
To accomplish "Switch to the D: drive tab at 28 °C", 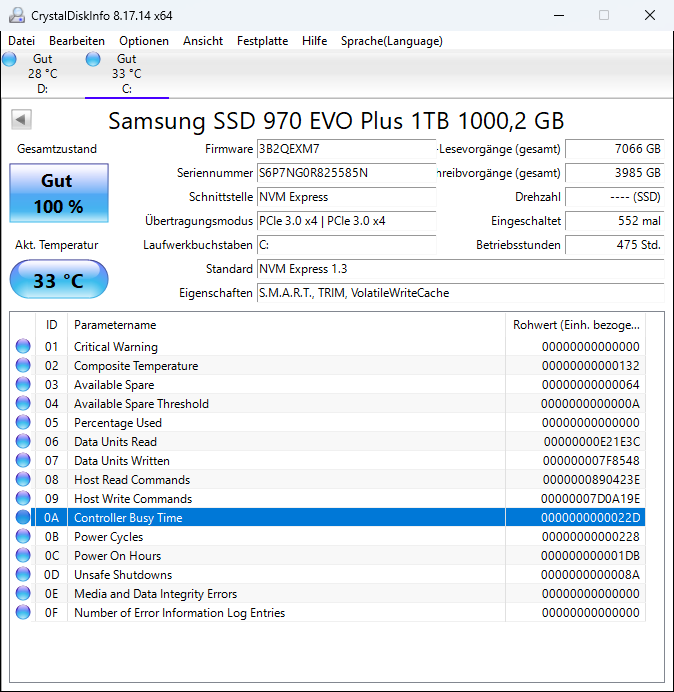I will coord(42,74).
